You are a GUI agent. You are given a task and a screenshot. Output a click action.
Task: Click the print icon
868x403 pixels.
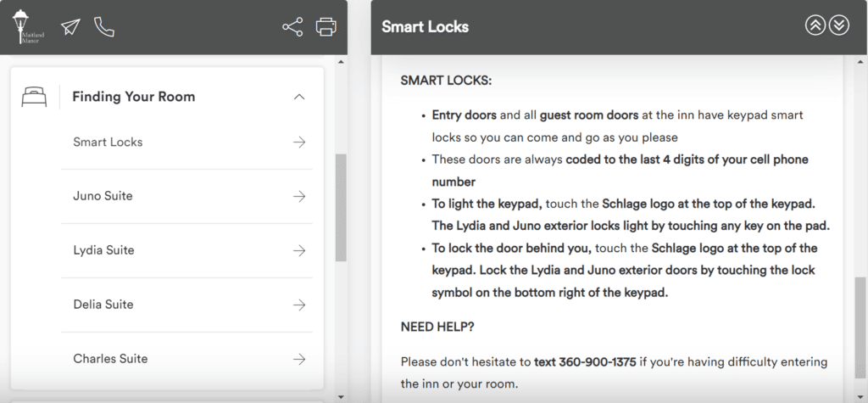[x=326, y=27]
